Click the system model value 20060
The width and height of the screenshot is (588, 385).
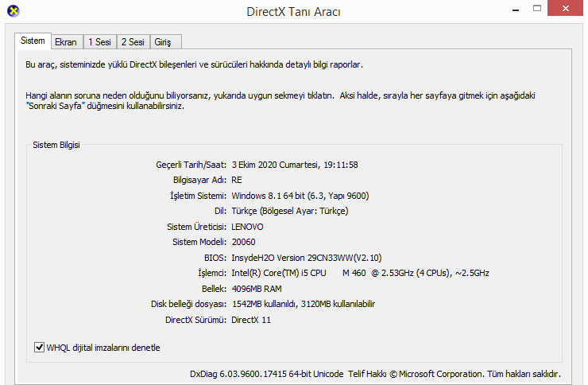pos(243,242)
